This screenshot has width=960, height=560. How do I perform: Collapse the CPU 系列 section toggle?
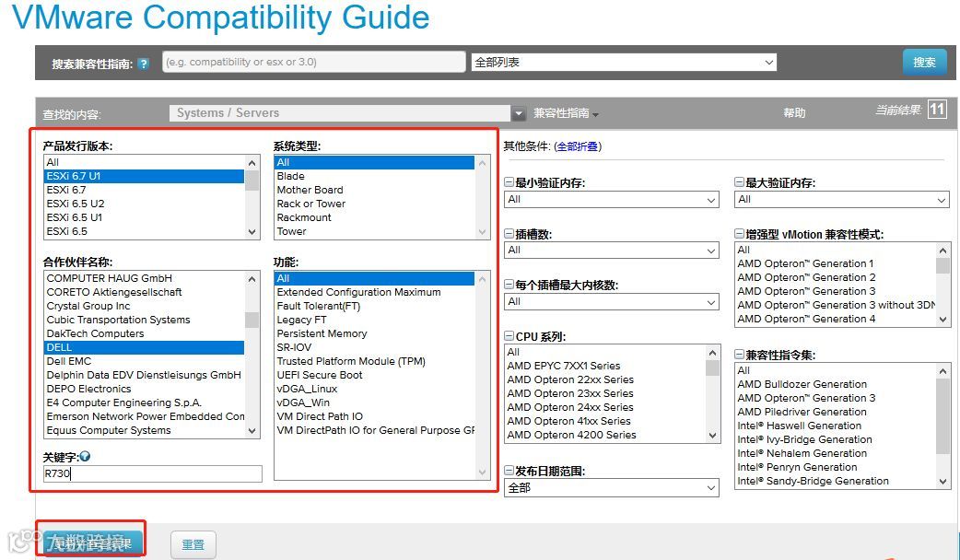point(509,336)
